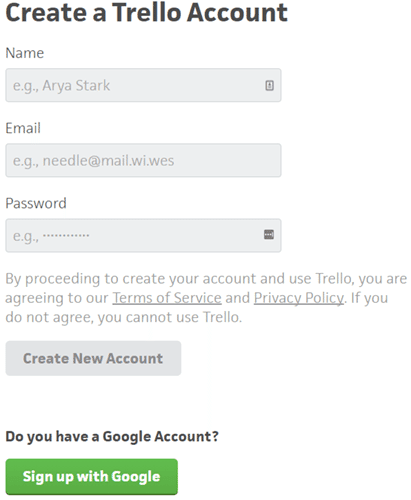Click the 'needle@mail.wi.wes' placeholder text

[x=108, y=161]
